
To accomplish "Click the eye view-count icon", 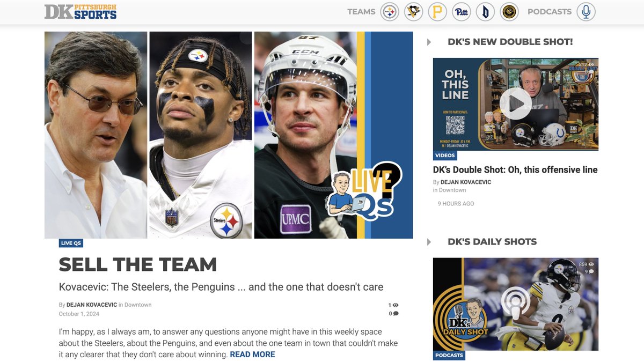I will tap(394, 304).
